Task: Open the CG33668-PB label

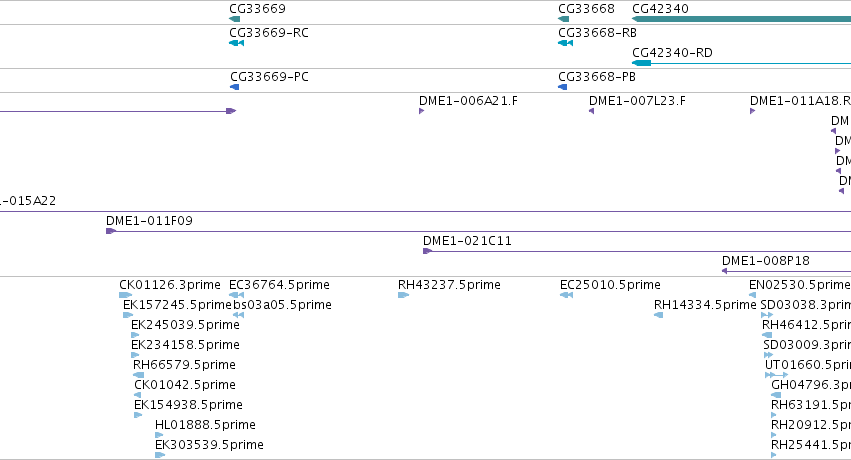Action: tap(597, 77)
